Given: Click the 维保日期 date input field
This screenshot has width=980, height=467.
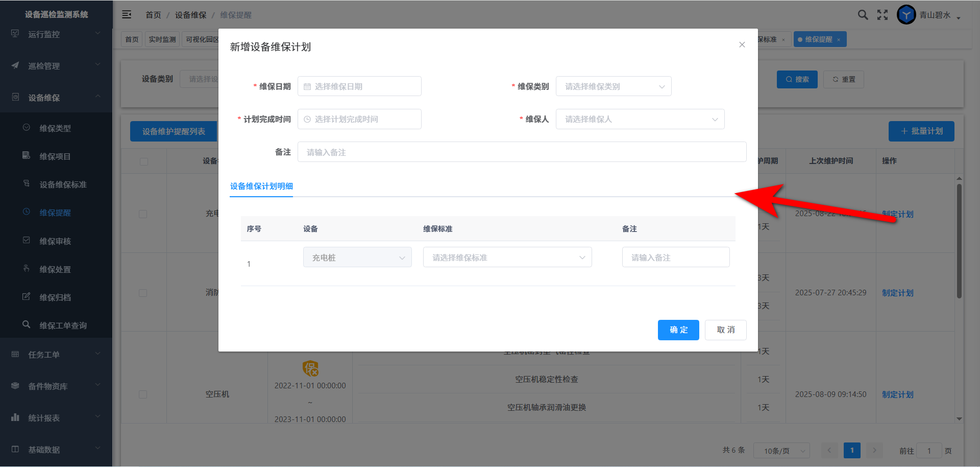Looking at the screenshot, I should (x=359, y=86).
